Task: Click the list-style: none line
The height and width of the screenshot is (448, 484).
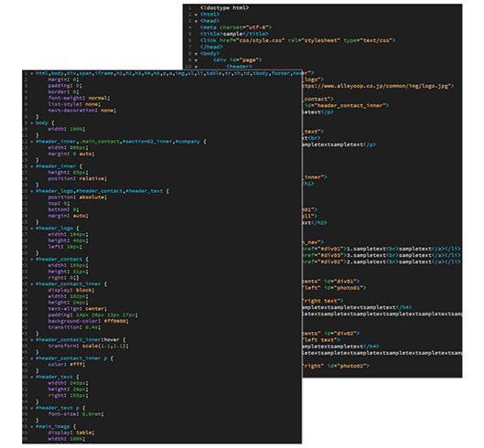Action: coord(74,104)
